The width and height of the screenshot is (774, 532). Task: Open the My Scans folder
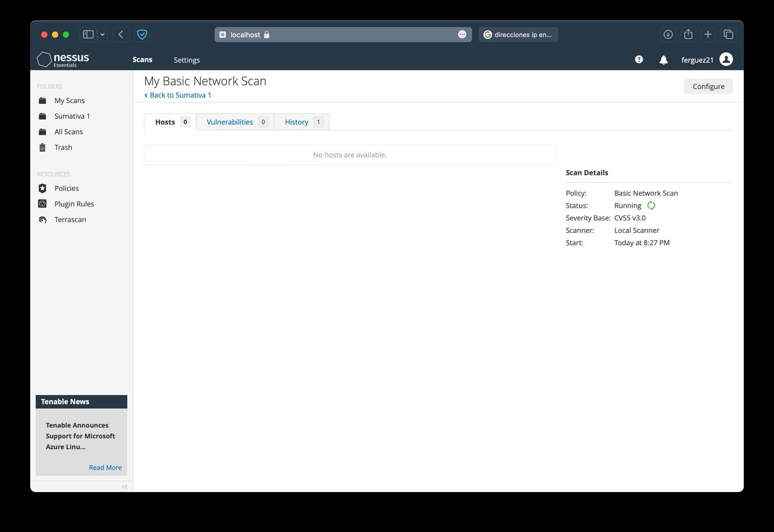pyautogui.click(x=70, y=101)
